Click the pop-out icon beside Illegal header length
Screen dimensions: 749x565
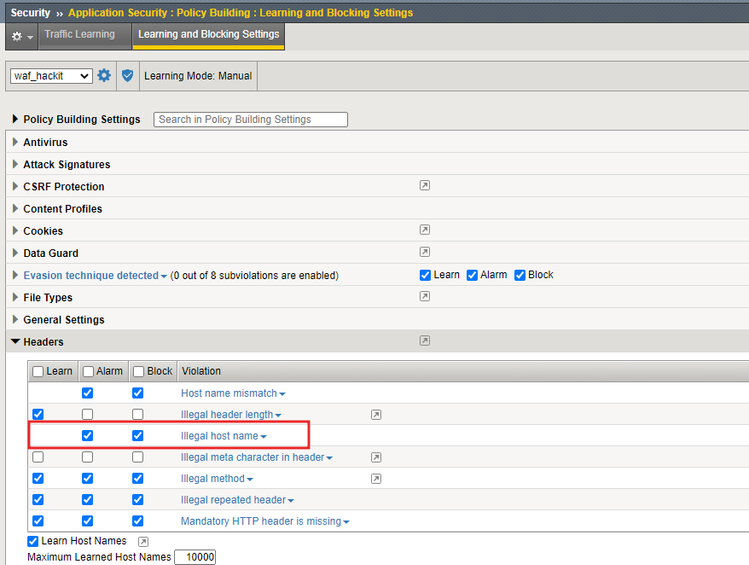(x=376, y=414)
